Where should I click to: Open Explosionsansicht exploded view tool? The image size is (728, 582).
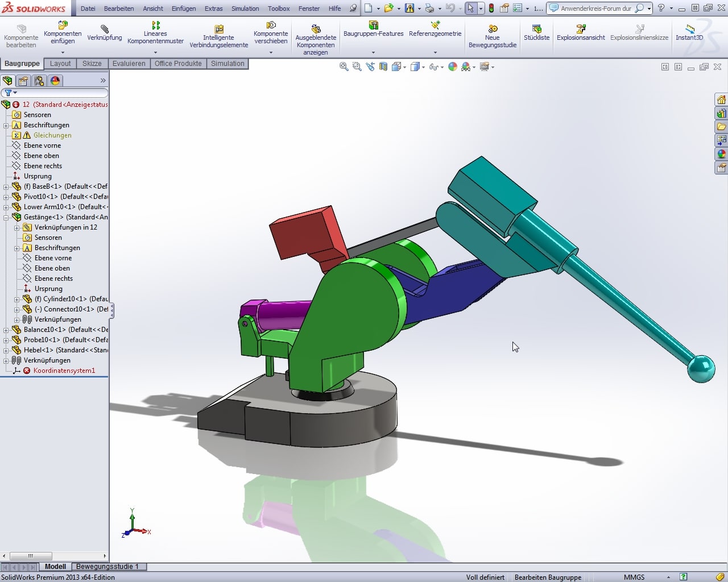[x=581, y=33]
